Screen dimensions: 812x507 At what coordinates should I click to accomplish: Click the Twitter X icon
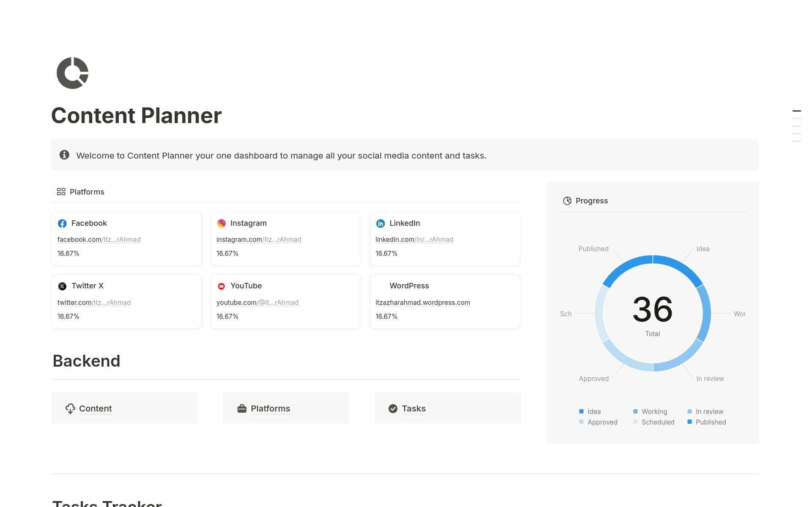pos(62,286)
